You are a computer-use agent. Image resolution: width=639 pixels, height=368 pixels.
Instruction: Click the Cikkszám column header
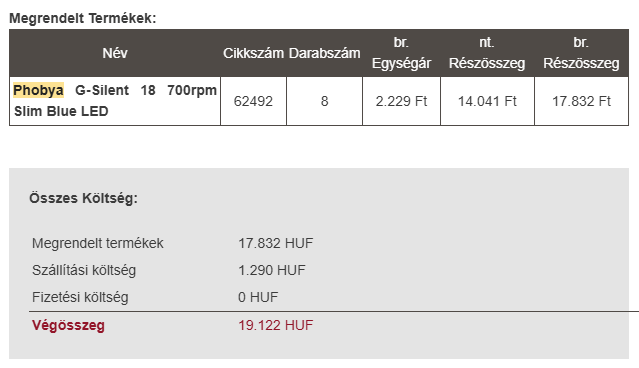click(x=253, y=53)
